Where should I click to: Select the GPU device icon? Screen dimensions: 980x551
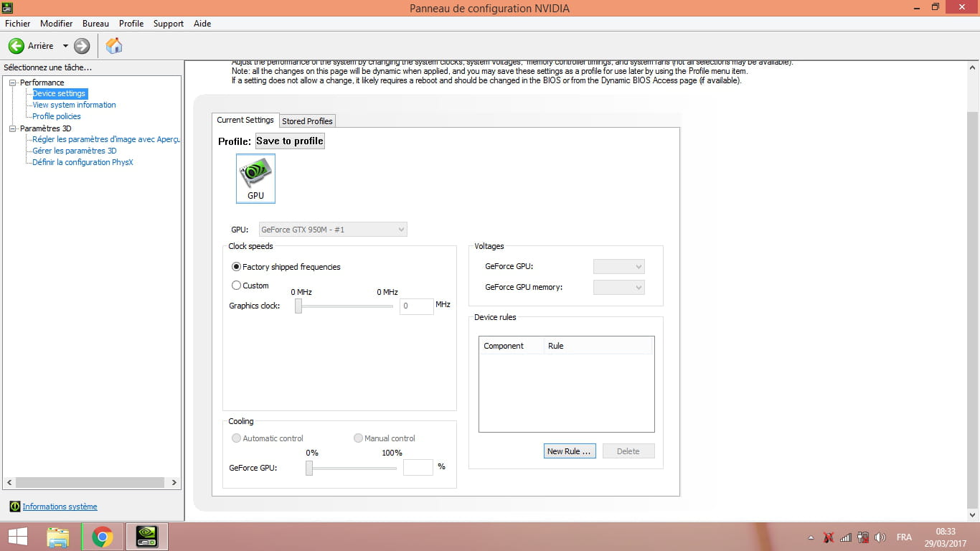[x=255, y=179]
